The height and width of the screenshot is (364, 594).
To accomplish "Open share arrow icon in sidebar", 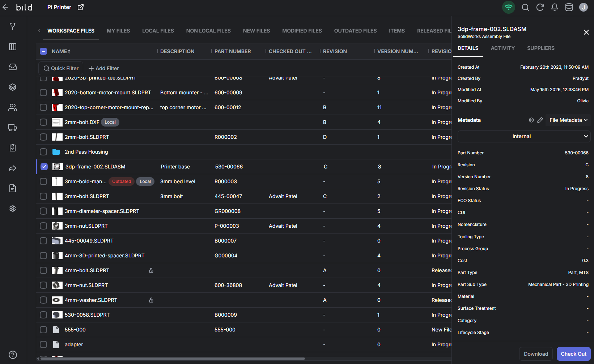I will coord(13,168).
